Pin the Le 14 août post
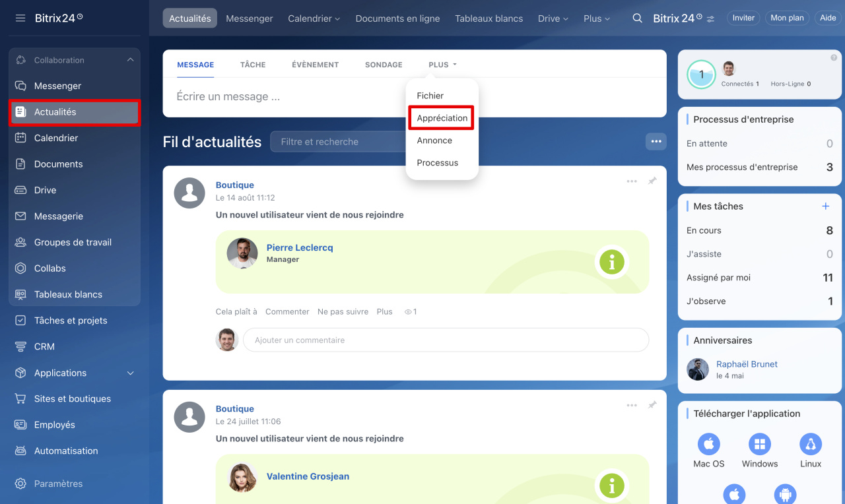The width and height of the screenshot is (845, 504). point(652,181)
